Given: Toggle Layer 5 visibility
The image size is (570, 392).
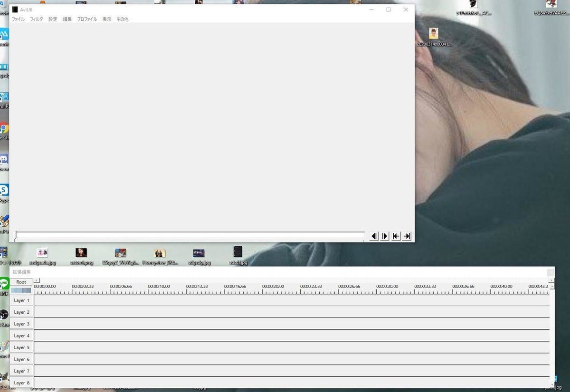Looking at the screenshot, I should click(x=22, y=347).
